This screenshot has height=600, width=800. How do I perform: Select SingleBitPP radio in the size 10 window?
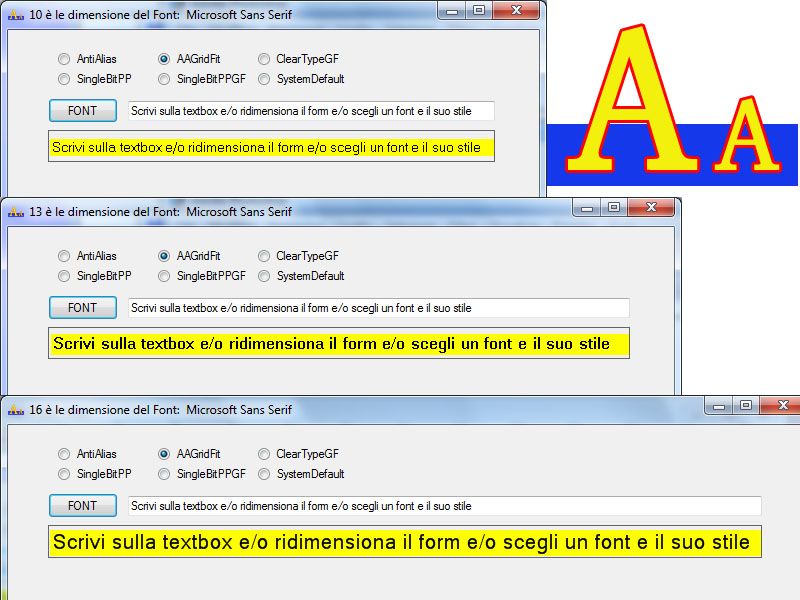[x=94, y=79]
